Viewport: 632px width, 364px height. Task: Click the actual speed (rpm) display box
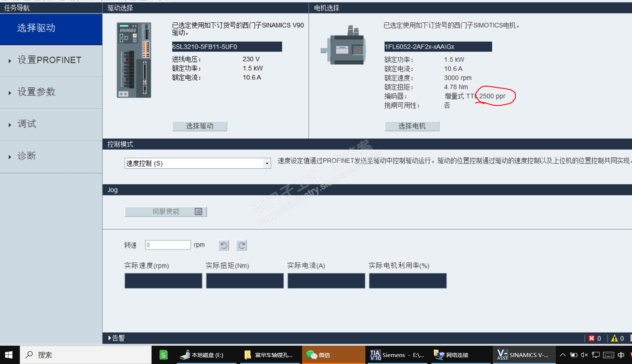(x=163, y=281)
